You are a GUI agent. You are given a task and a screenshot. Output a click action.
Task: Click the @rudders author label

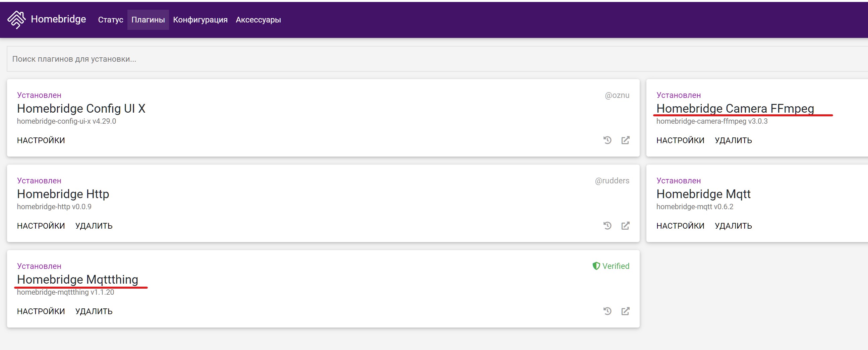pyautogui.click(x=612, y=181)
